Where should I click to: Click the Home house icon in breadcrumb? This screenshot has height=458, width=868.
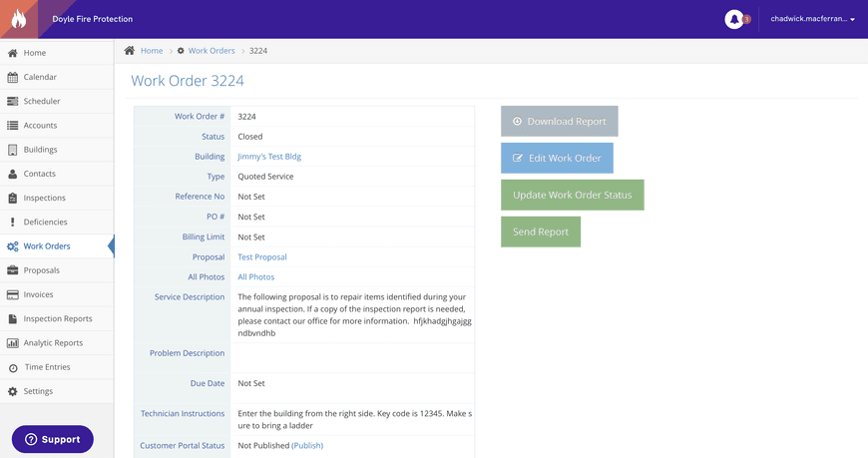130,51
